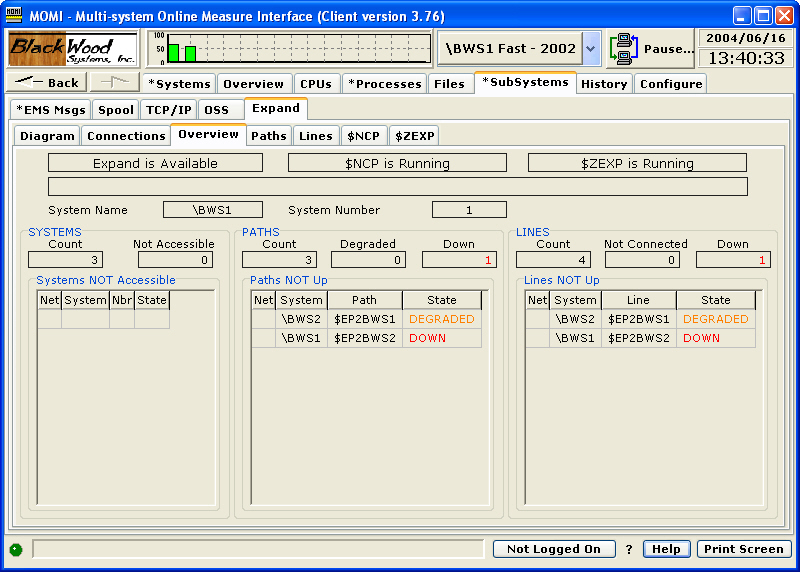This screenshot has width=800, height=572.
Task: Click the Paths Degraded value field
Action: pyautogui.click(x=368, y=260)
